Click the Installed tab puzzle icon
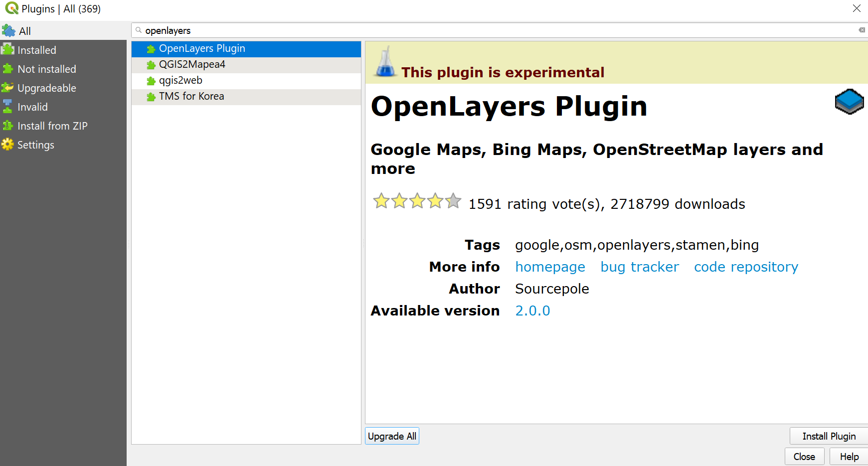868x466 pixels. (x=7, y=49)
